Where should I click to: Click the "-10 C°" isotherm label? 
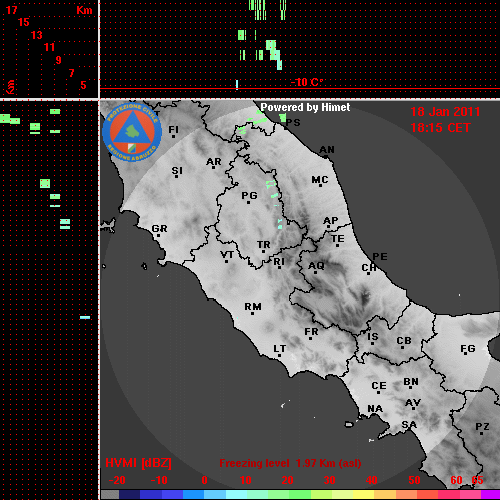(307, 82)
